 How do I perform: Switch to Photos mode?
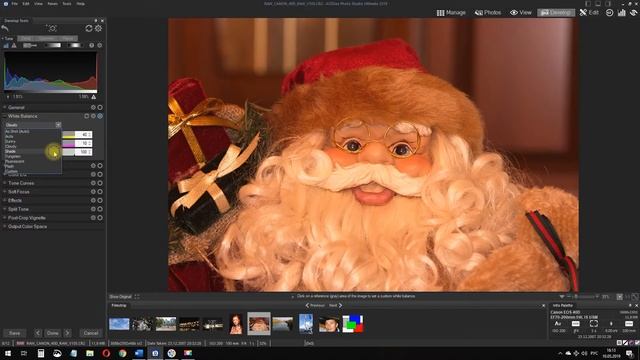[x=488, y=13]
